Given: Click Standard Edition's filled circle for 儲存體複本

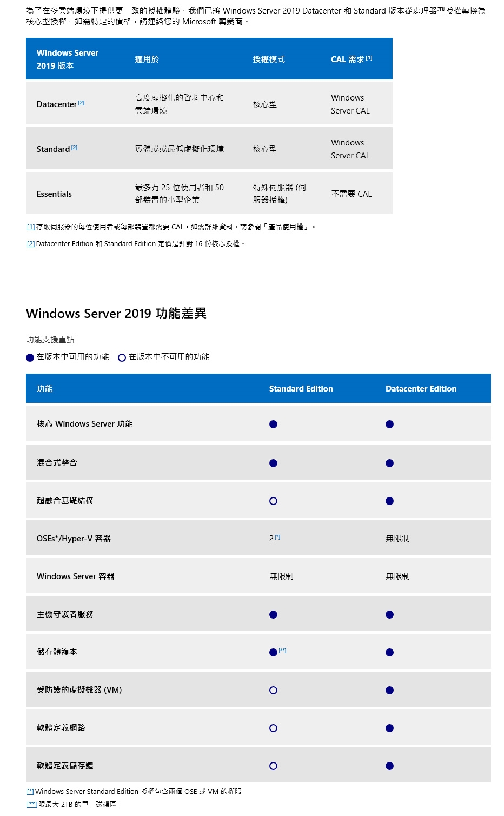Looking at the screenshot, I should 273,653.
